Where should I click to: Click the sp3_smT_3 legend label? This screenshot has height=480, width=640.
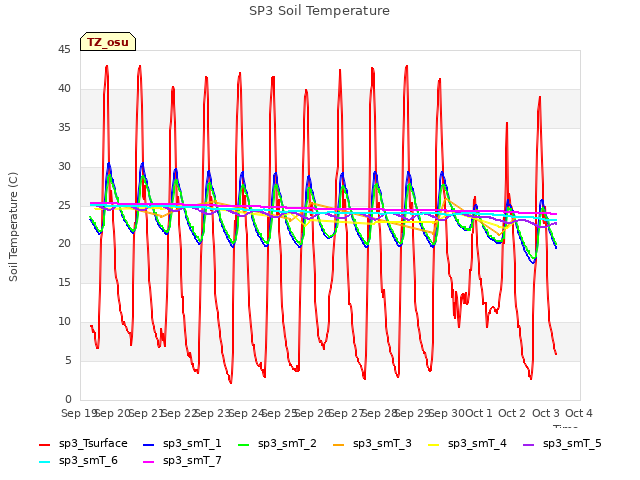coord(382,443)
